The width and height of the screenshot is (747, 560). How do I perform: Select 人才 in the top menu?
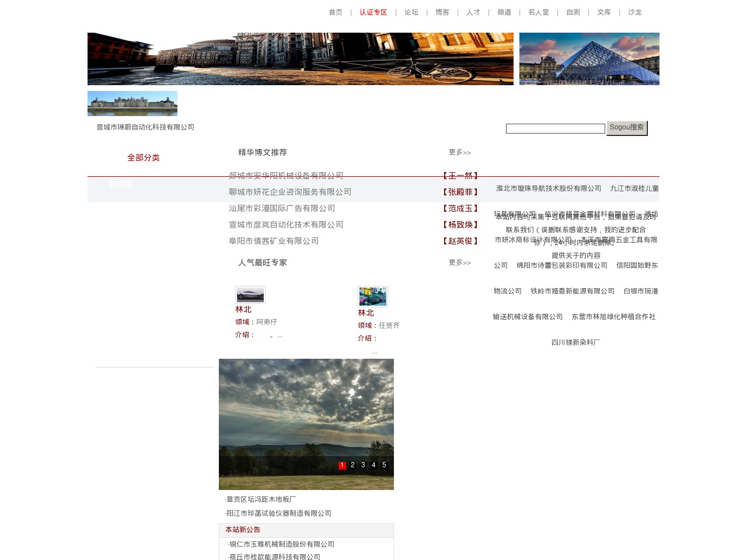point(473,12)
